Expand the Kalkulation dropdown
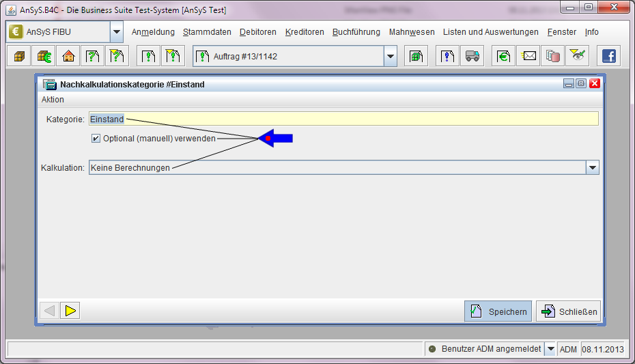 click(x=592, y=167)
